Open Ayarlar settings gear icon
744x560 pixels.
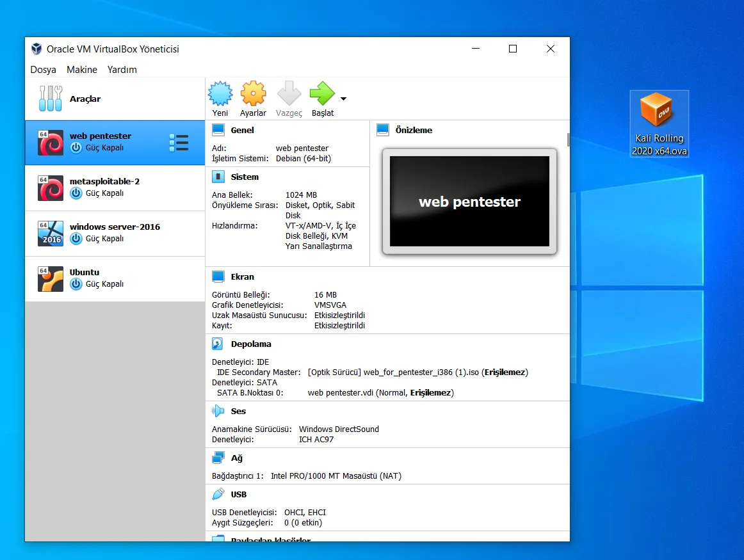click(254, 93)
